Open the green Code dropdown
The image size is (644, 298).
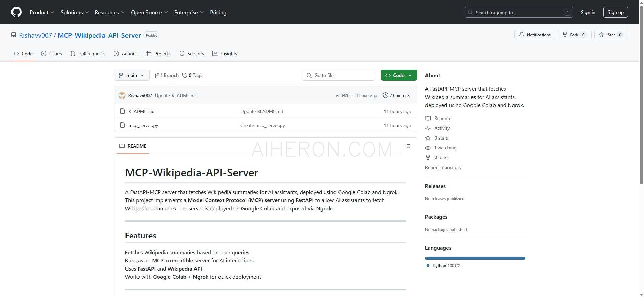pyautogui.click(x=399, y=75)
